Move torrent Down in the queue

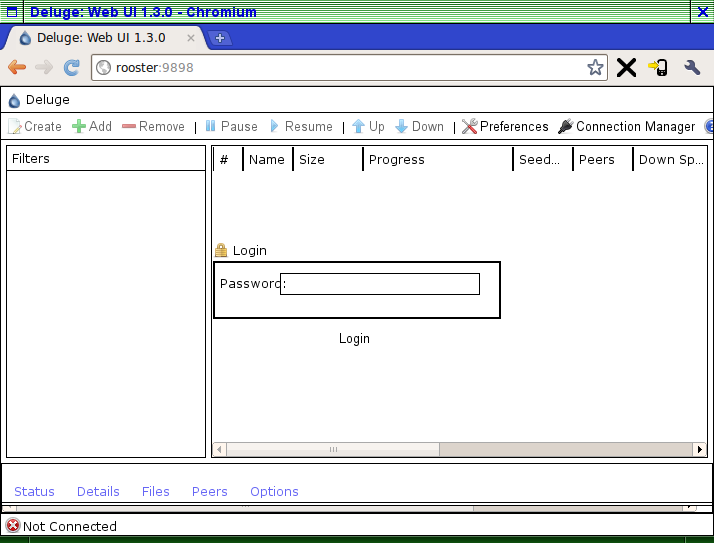coord(419,126)
